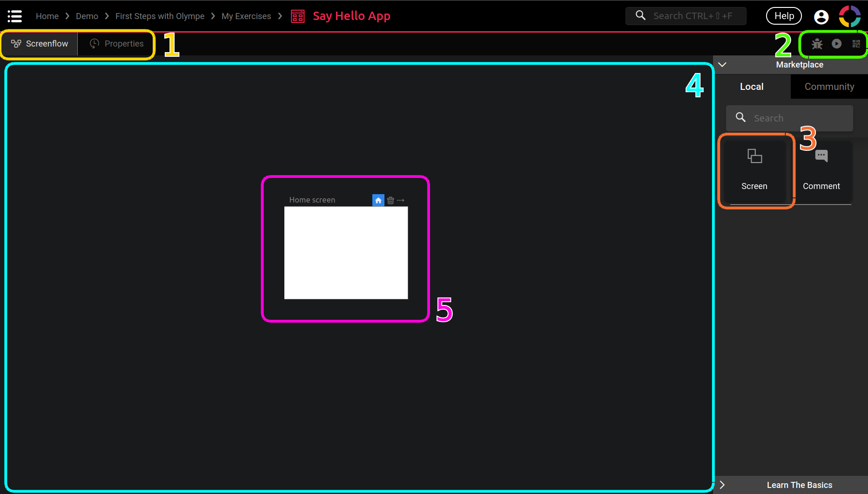Click the Marketplace search field

(x=796, y=118)
